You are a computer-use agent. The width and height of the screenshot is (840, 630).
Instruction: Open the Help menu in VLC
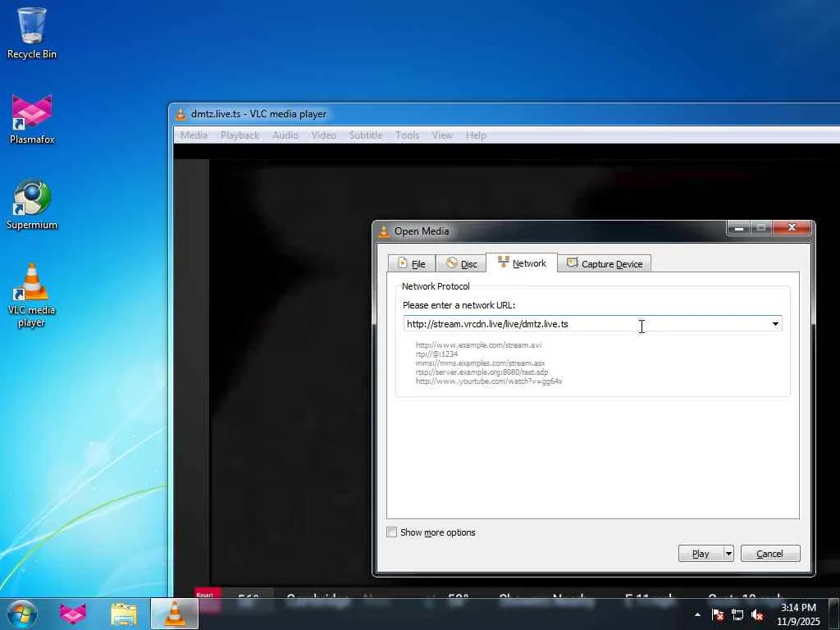point(476,135)
